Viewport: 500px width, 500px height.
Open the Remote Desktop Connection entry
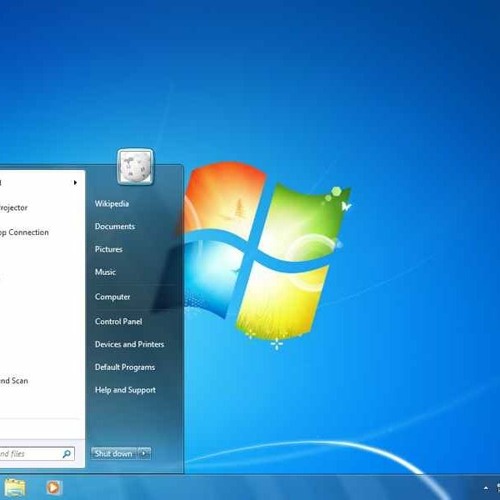point(24,232)
